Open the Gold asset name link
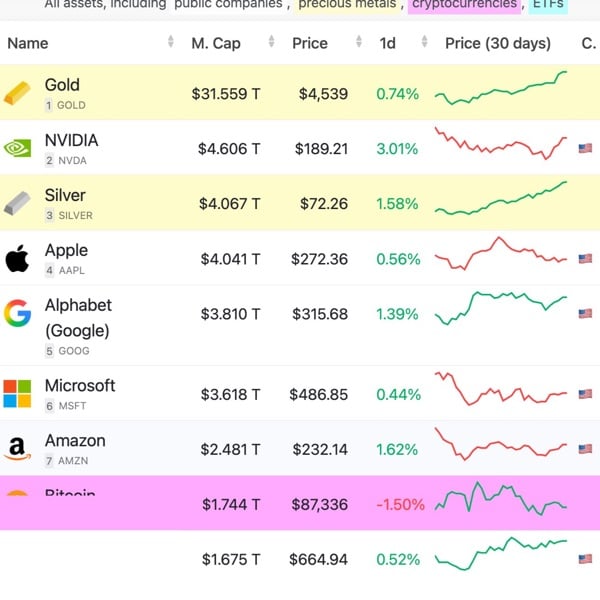This screenshot has height=600, width=600. [62, 85]
